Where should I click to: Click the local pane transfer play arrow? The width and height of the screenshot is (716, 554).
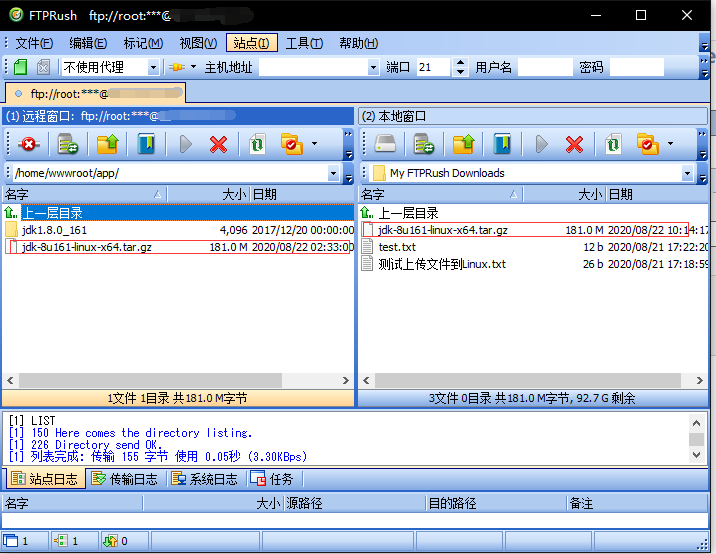542,144
